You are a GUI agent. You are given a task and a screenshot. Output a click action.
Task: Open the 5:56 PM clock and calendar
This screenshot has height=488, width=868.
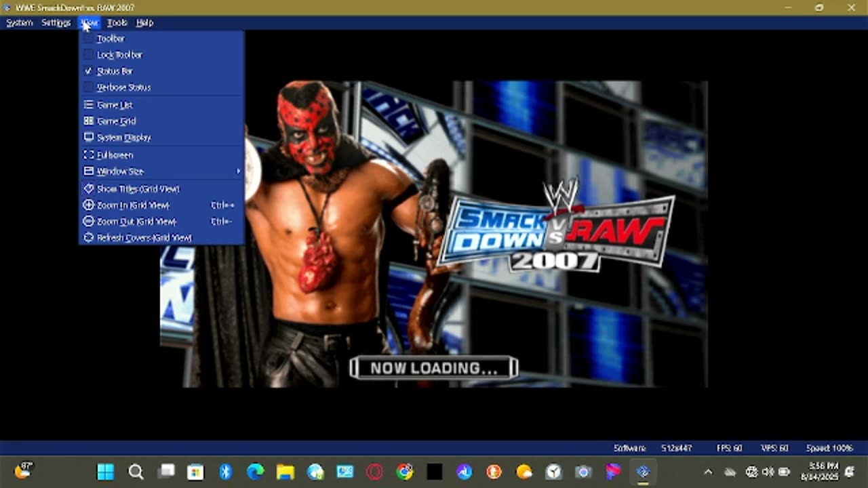tap(820, 472)
